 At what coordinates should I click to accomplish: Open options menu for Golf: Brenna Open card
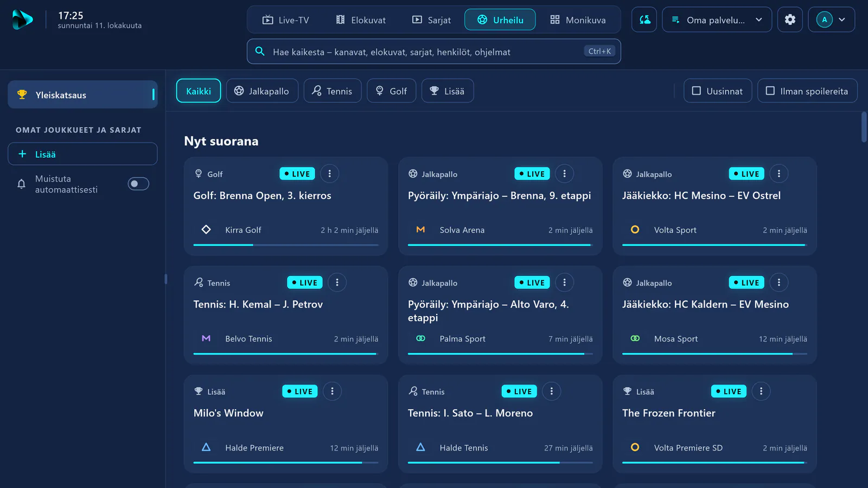coord(329,174)
